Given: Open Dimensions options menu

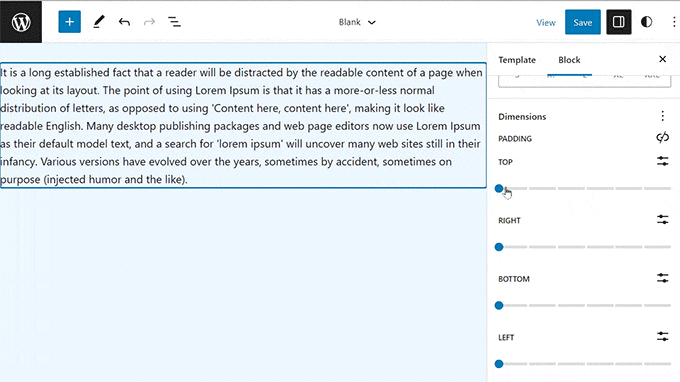Looking at the screenshot, I should pos(662,116).
